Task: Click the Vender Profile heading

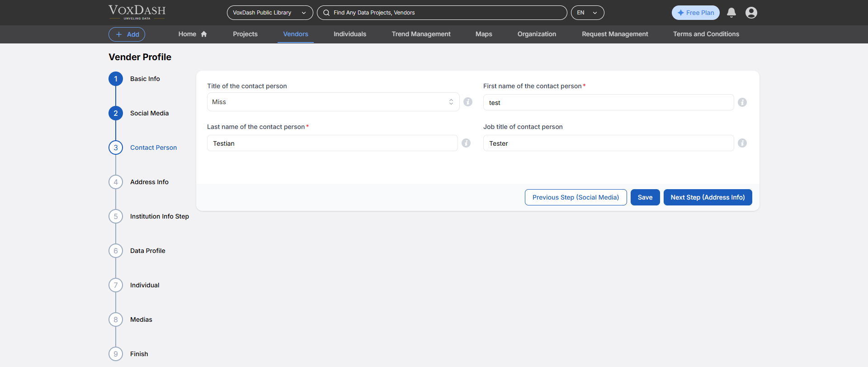Action: tap(140, 57)
